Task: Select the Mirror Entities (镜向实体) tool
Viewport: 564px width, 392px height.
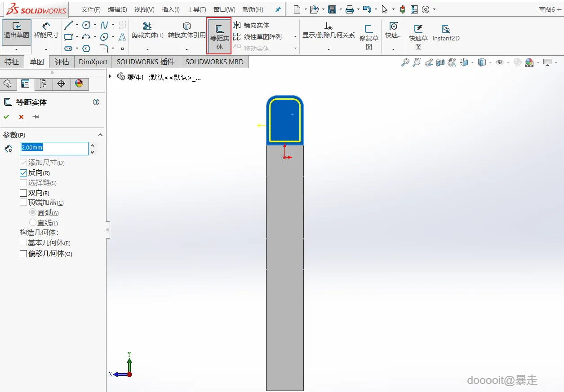Action: click(251, 26)
